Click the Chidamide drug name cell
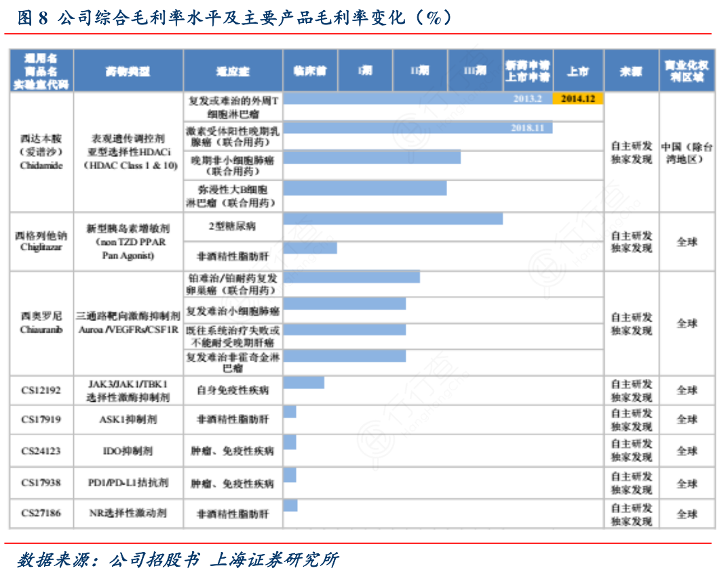The image size is (728, 577). click(41, 152)
